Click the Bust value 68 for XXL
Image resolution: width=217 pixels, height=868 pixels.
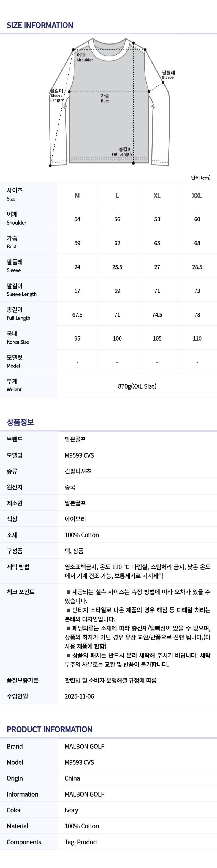tap(197, 243)
